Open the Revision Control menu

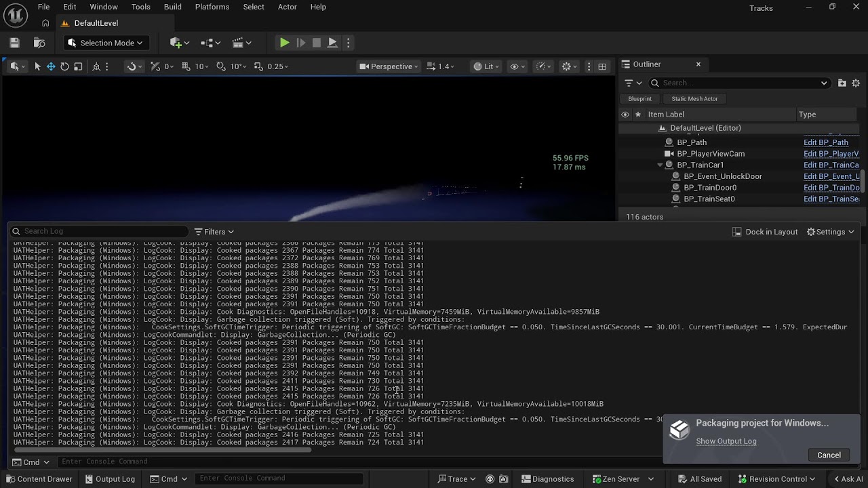(x=777, y=479)
